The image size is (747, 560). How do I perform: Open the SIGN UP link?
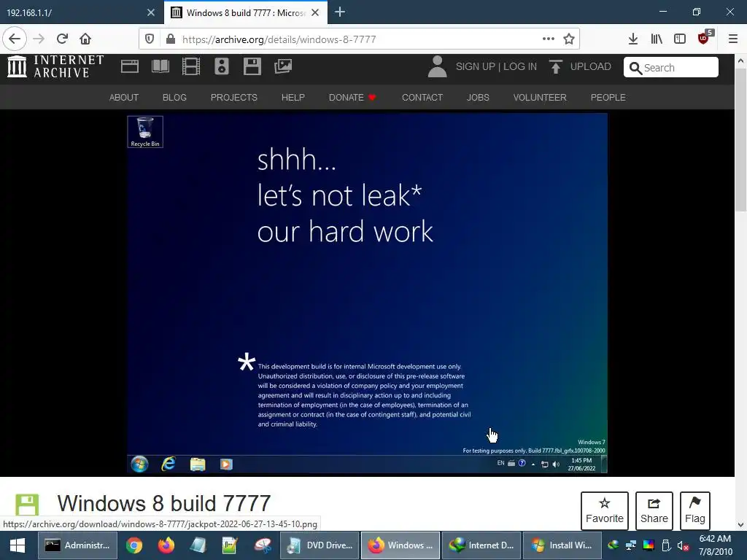476,66
